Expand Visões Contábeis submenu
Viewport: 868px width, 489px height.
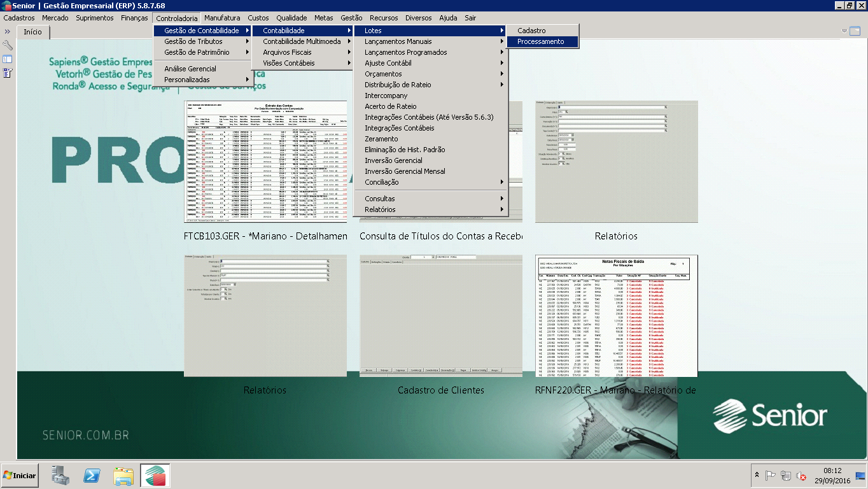303,63
